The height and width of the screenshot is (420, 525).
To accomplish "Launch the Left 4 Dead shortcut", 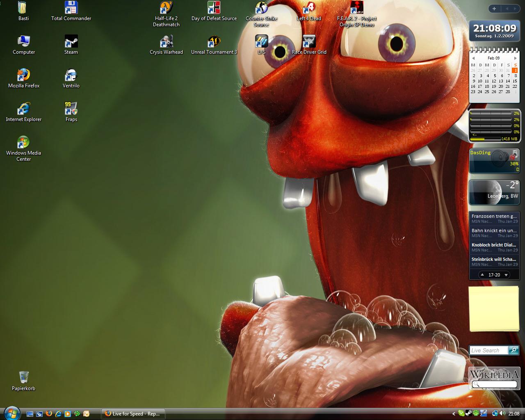I will [x=309, y=11].
